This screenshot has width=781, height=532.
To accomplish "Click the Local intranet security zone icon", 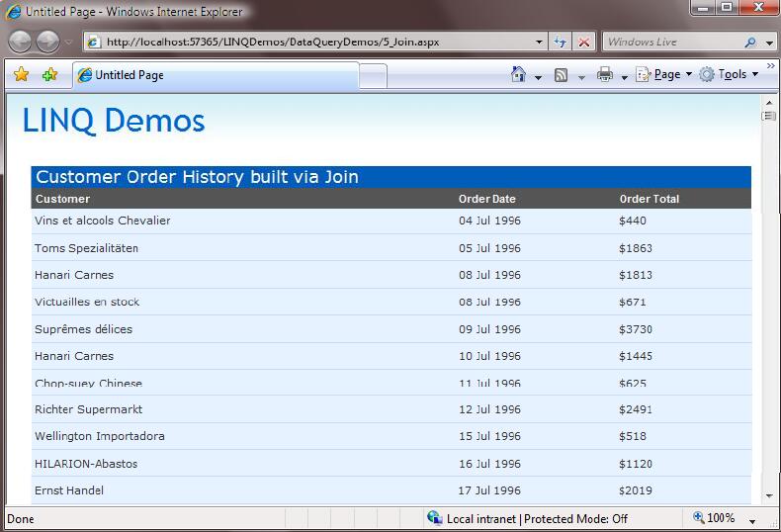I will pyautogui.click(x=434, y=518).
